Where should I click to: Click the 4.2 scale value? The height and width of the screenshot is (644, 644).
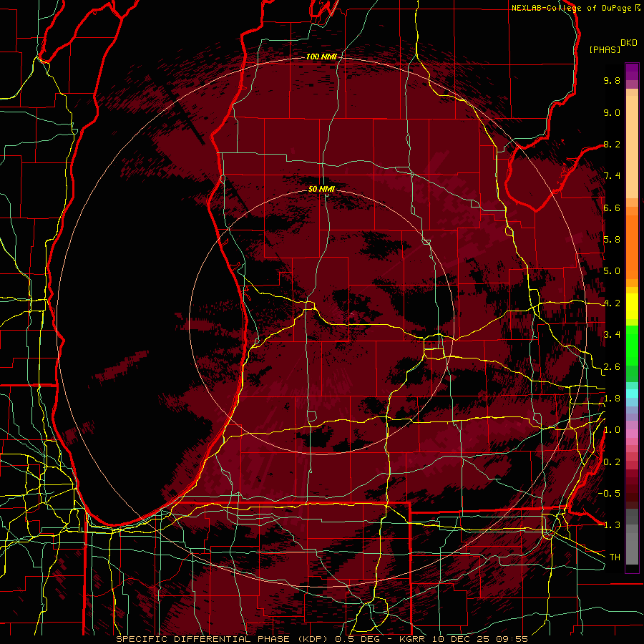point(612,303)
